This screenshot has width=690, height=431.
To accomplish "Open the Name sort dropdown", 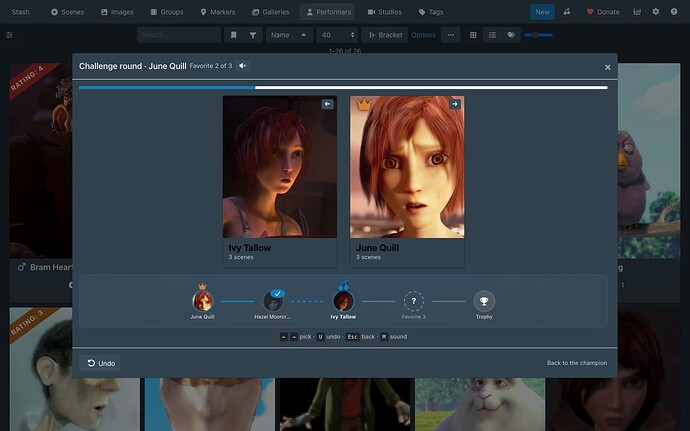I will (x=280, y=35).
